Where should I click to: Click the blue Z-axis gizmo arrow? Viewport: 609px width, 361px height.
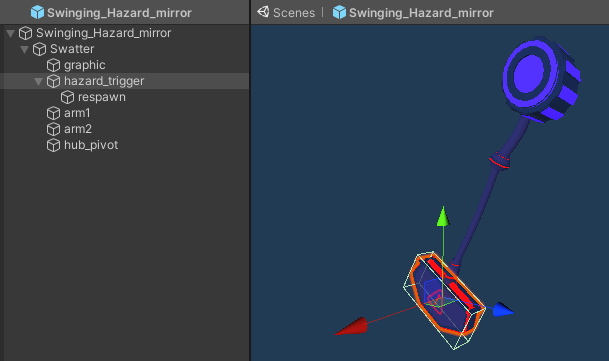tap(503, 310)
